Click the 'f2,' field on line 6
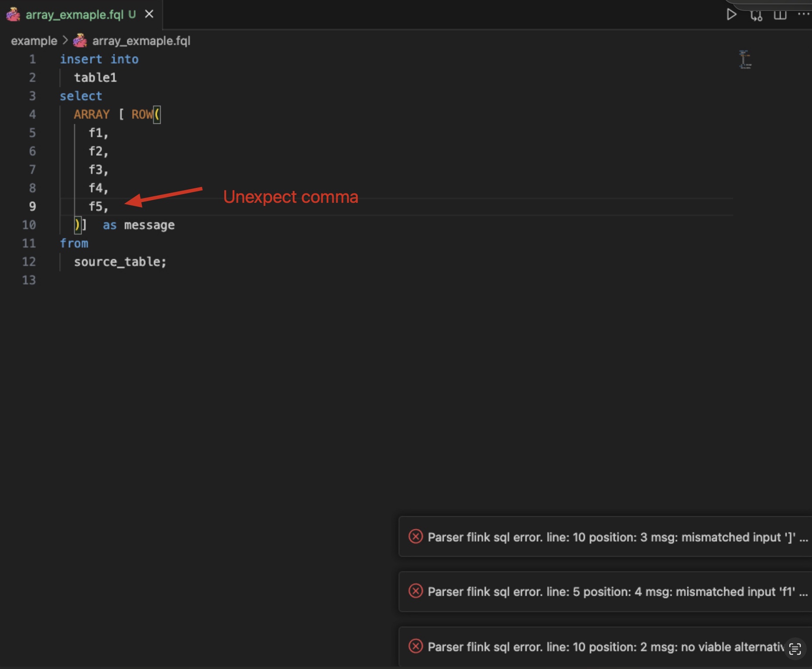 98,151
